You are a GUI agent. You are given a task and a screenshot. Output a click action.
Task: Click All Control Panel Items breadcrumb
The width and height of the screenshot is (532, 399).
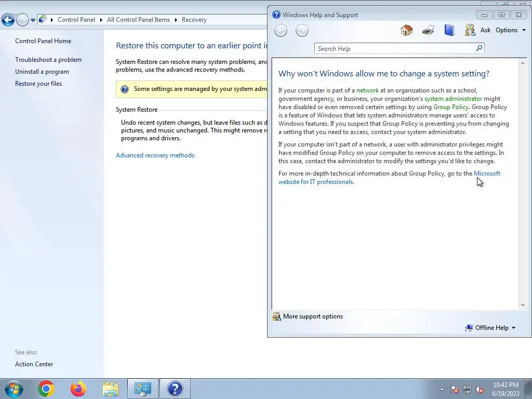pyautogui.click(x=138, y=20)
